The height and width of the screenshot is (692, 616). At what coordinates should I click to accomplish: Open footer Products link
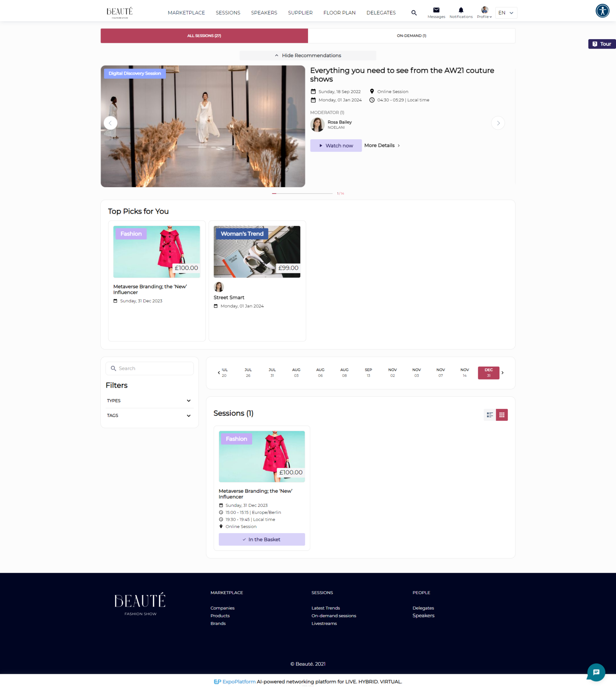pyautogui.click(x=220, y=616)
